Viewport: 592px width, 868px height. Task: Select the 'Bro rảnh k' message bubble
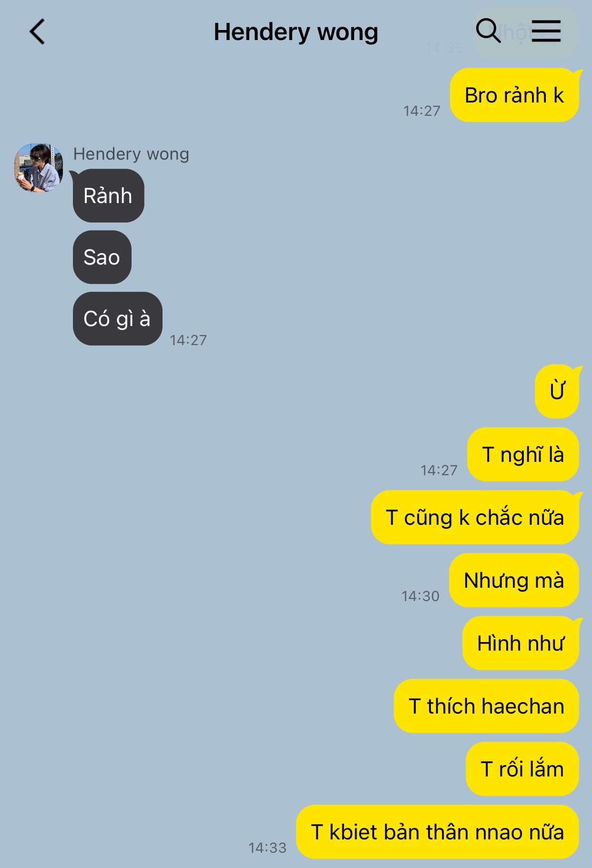[514, 95]
